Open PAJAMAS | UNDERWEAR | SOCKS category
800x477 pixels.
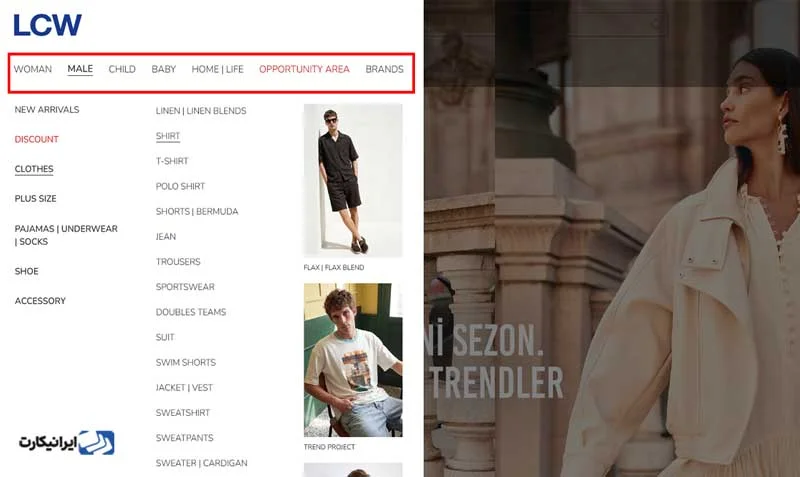pyautogui.click(x=66, y=235)
